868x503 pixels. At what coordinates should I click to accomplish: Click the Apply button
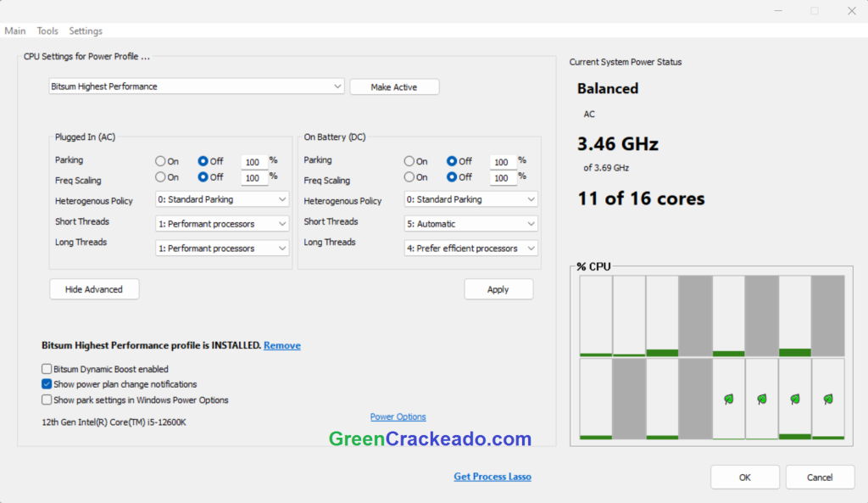498,289
